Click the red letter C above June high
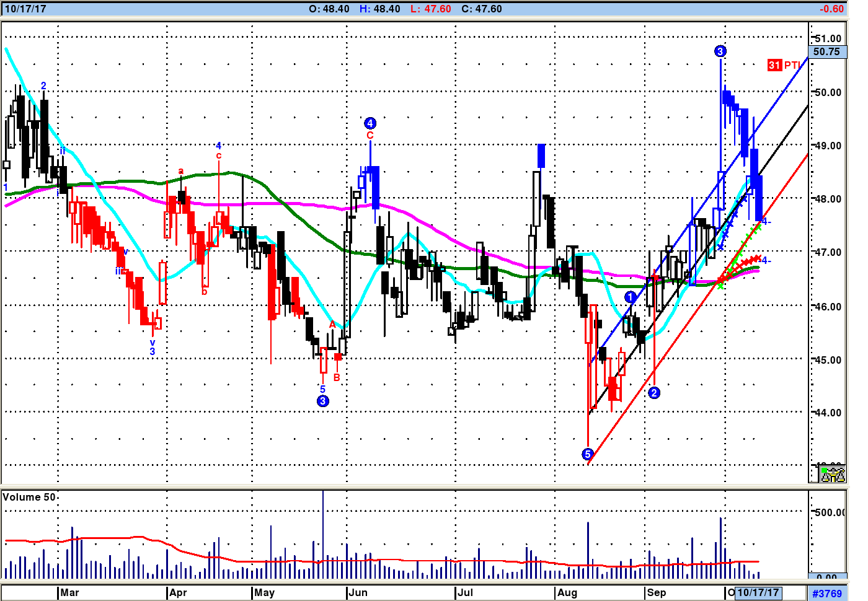Viewport: 868px width, 601px height. pos(370,135)
